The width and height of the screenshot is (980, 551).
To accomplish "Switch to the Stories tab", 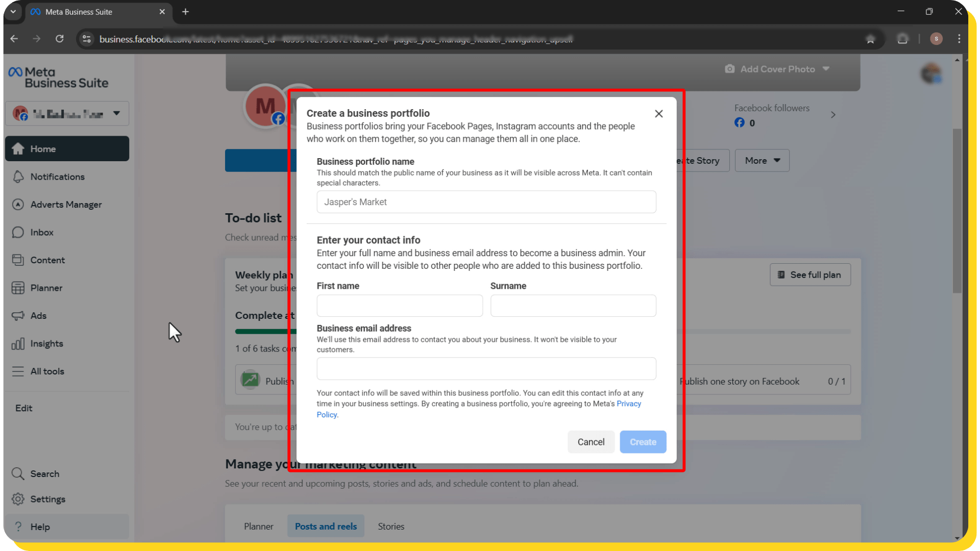I will (391, 526).
